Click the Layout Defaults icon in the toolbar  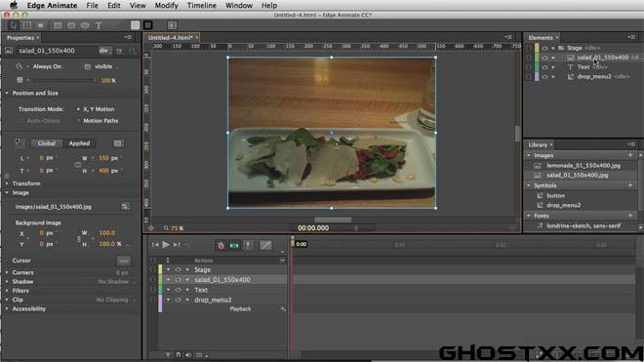172,25
